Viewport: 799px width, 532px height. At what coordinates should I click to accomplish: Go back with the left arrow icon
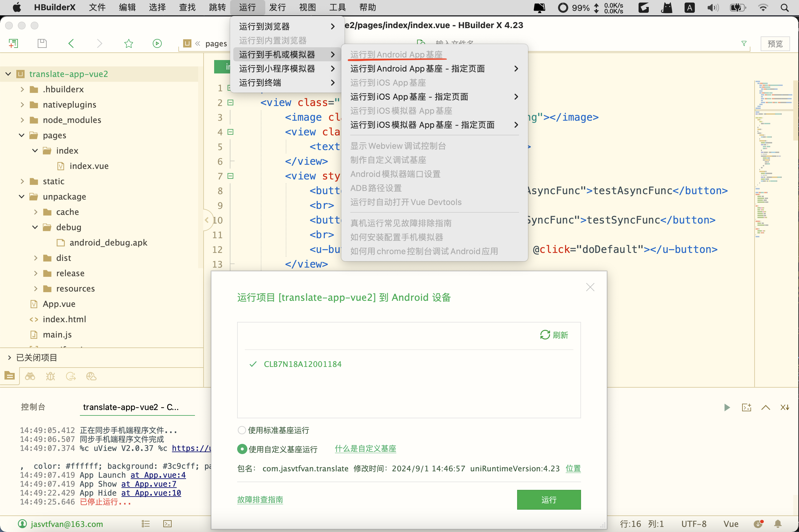(71, 43)
